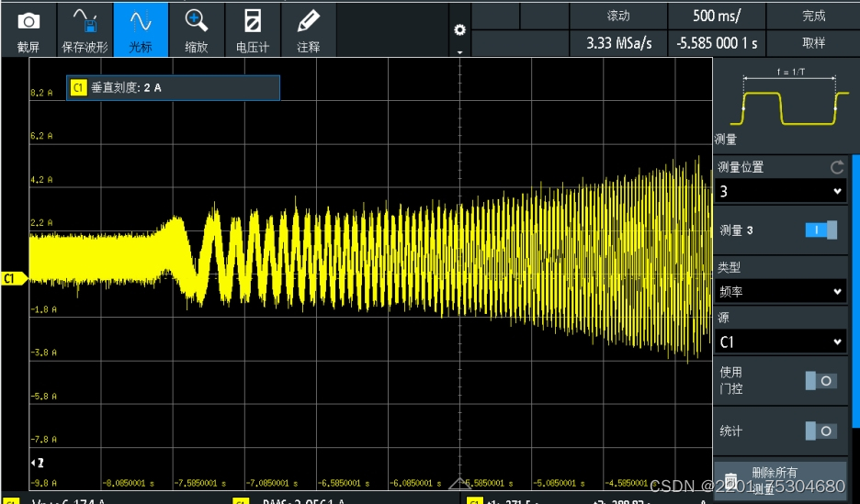860x504 pixels.
Task: Click the 滚动 roll mode button
Action: tap(618, 16)
